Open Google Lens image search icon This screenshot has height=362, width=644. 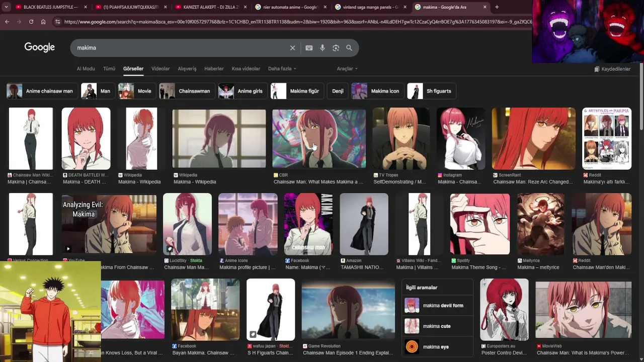click(336, 48)
